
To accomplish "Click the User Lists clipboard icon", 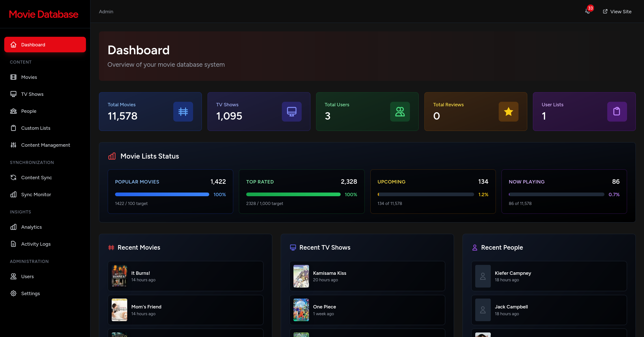I will point(617,112).
